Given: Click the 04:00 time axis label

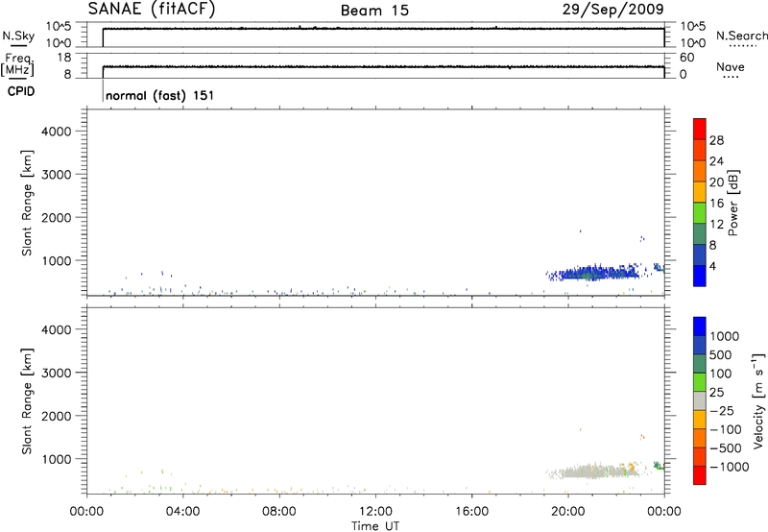Looking at the screenshot, I should coord(182,512).
